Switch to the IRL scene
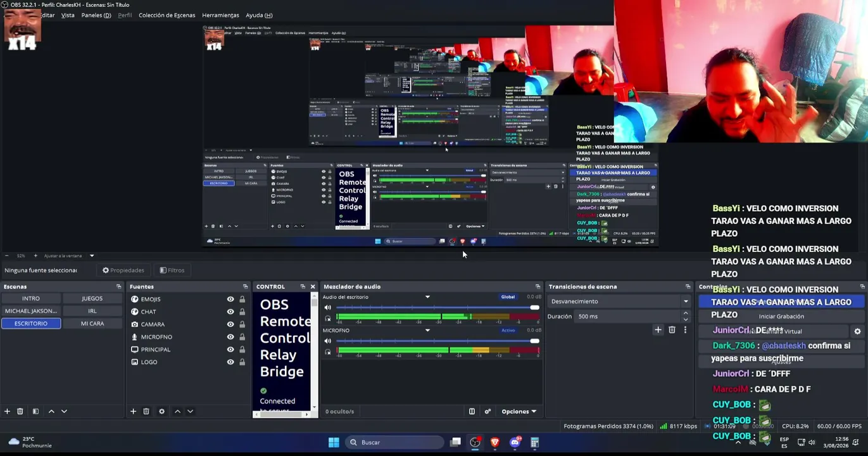Image resolution: width=868 pixels, height=456 pixels. [x=92, y=311]
